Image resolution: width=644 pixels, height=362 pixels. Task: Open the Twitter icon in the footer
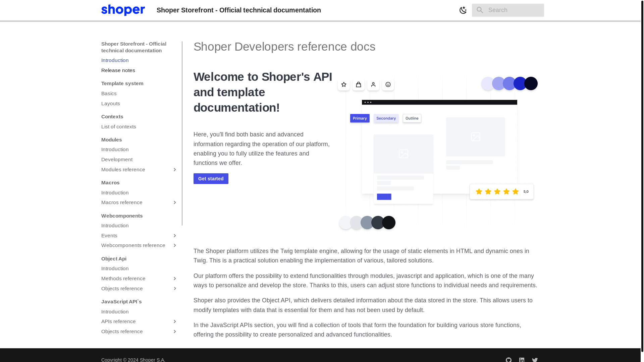point(535,359)
